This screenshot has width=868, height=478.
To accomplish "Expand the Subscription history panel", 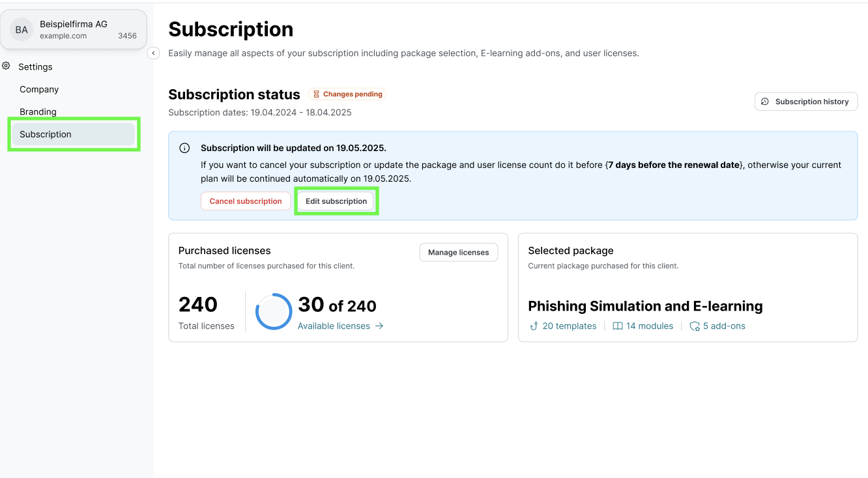I will [806, 101].
